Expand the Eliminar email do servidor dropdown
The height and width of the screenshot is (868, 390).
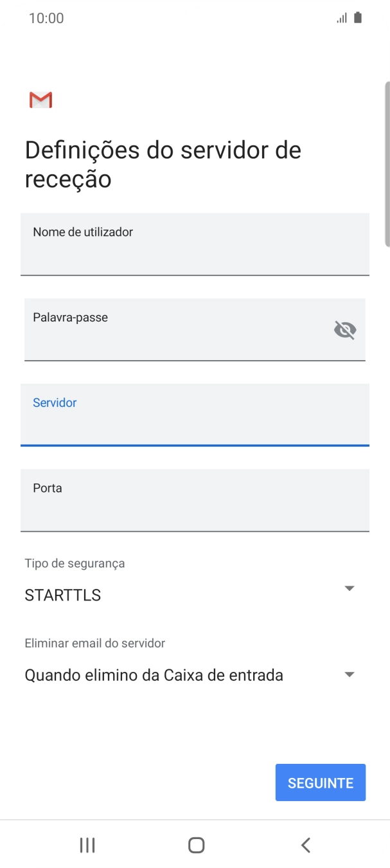click(x=349, y=674)
